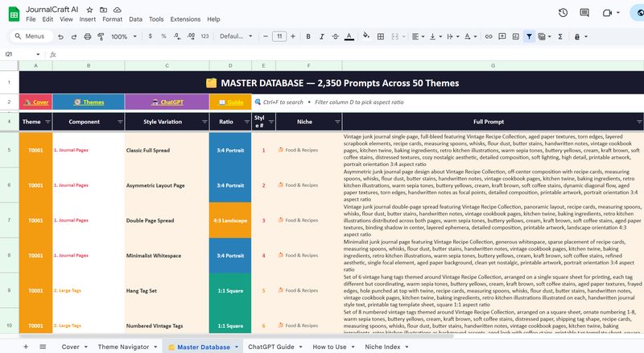The height and width of the screenshot is (353, 644).
Task: Open filter on Theme column header
Action: coord(47,122)
